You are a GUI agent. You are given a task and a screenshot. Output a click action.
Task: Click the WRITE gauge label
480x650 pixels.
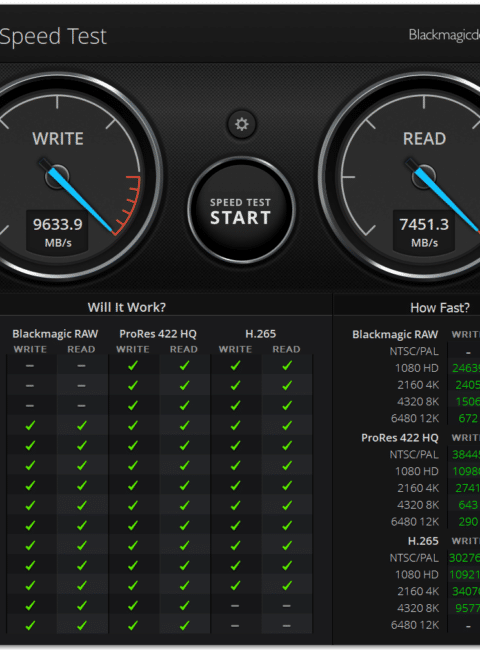[x=58, y=138]
